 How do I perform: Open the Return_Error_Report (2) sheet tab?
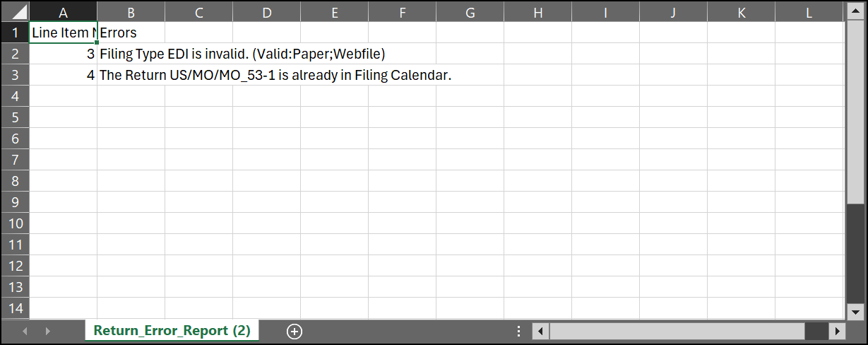point(172,331)
